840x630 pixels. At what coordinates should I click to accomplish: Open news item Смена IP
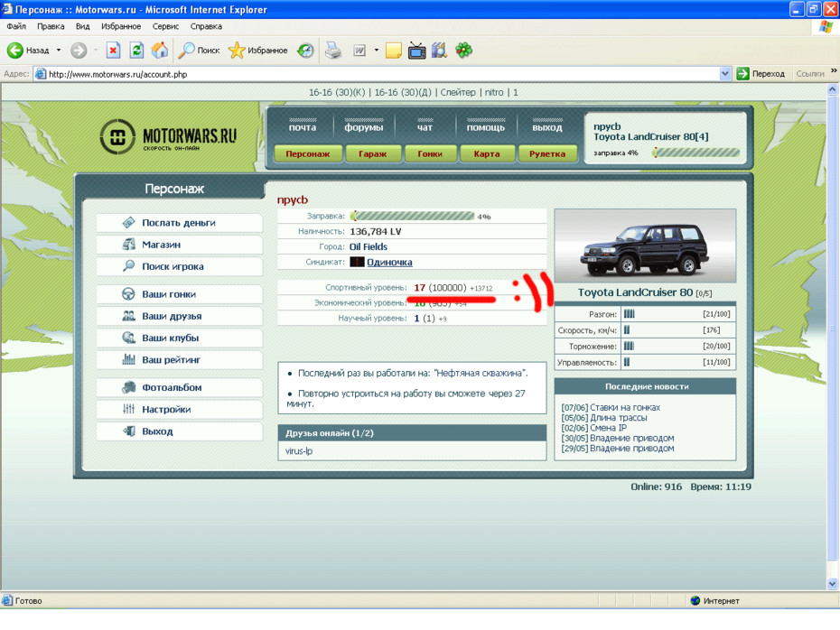point(608,428)
